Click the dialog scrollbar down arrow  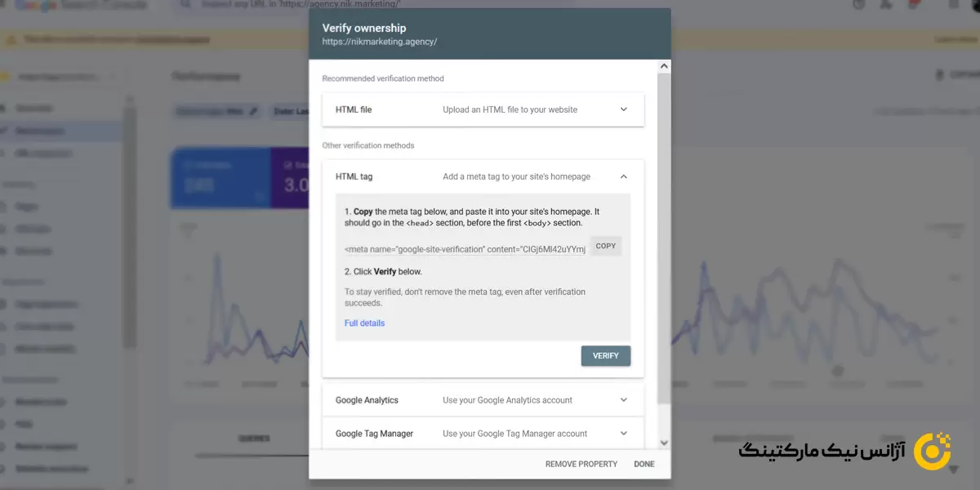[x=664, y=442]
